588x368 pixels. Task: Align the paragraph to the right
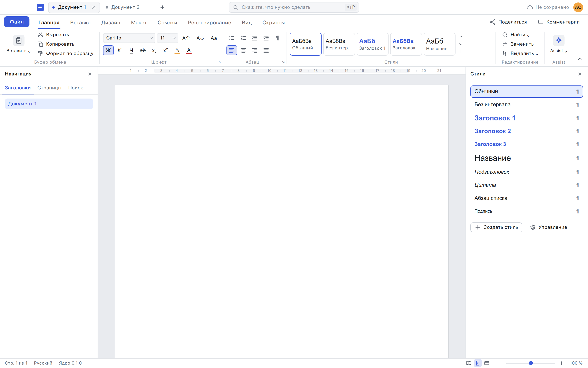tap(255, 50)
